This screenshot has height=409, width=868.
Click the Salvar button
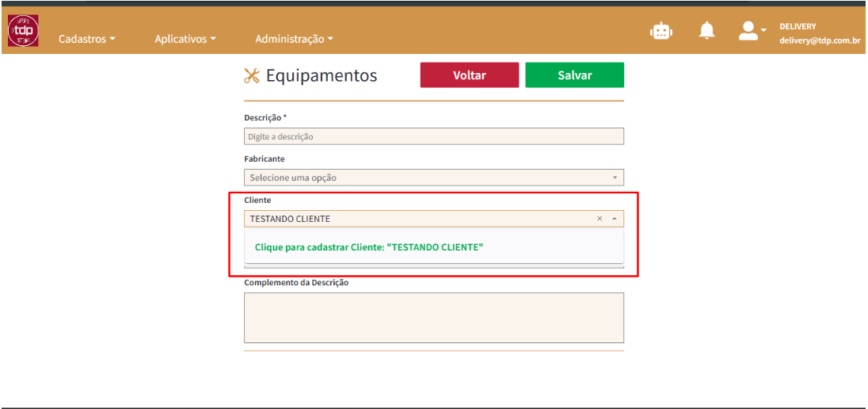(575, 75)
